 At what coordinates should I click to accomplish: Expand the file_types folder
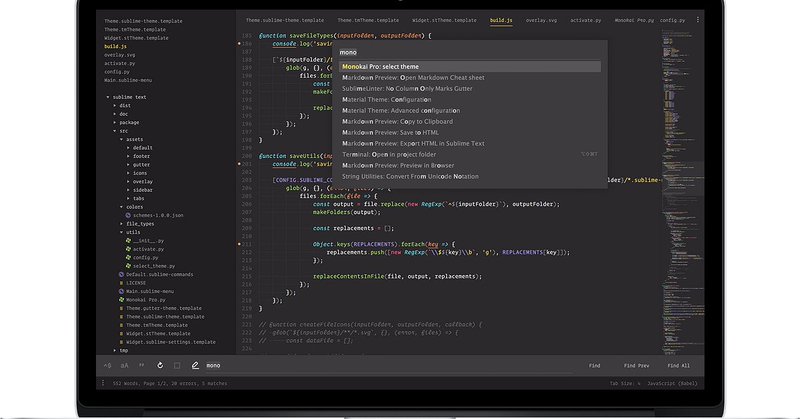click(x=121, y=224)
